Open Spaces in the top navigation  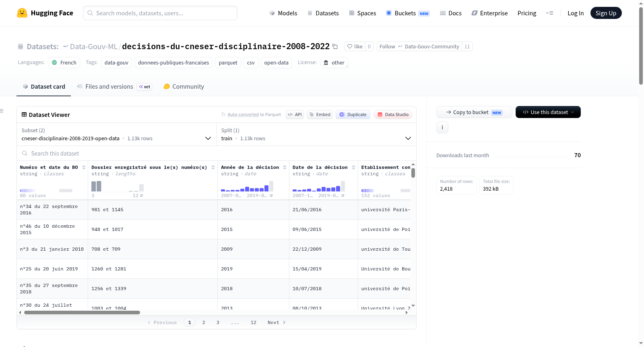tap(362, 13)
